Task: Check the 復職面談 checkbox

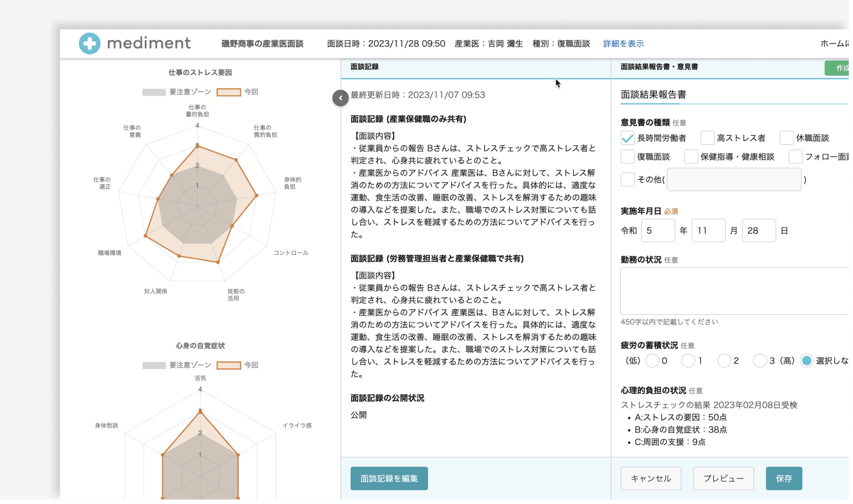Action: pos(628,157)
